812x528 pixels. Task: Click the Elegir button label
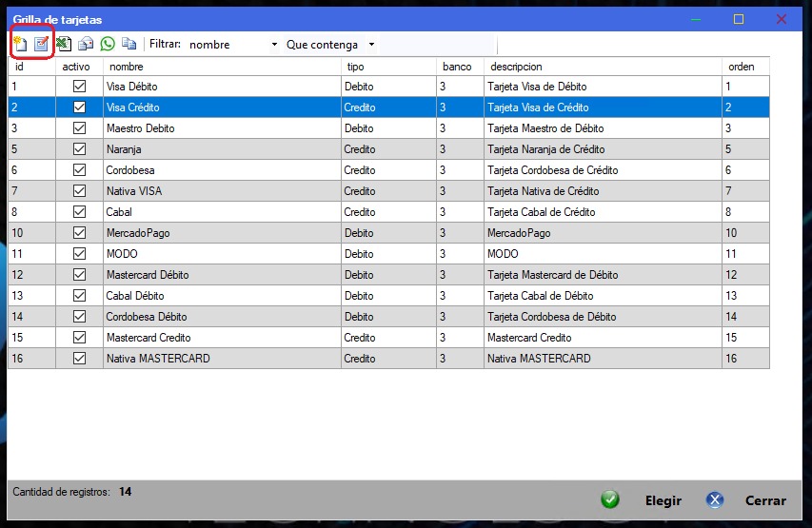point(663,500)
